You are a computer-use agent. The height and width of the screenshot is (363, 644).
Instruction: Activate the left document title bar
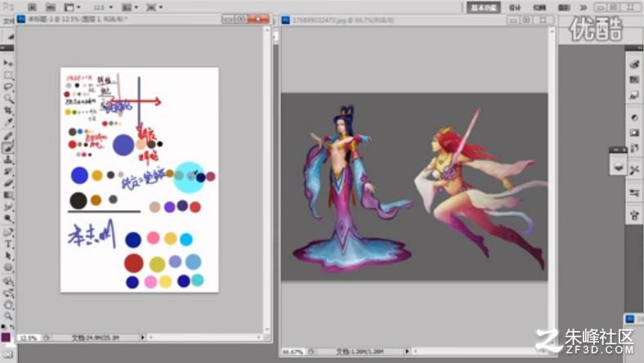point(143,19)
